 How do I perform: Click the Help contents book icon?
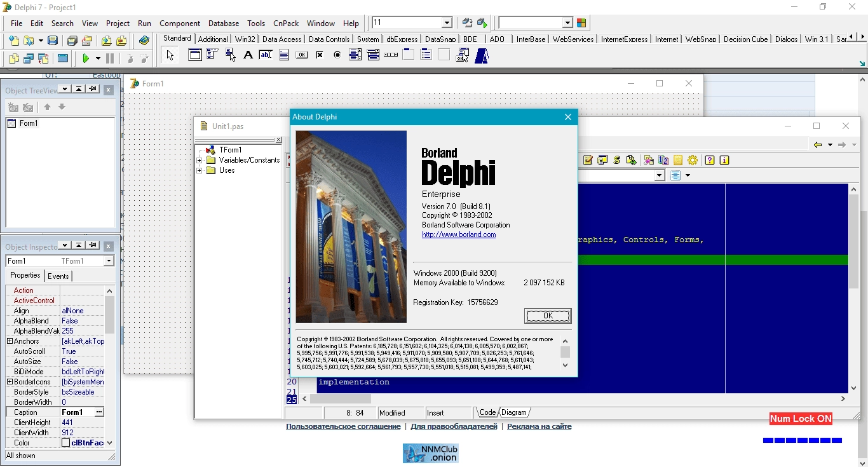pos(144,41)
